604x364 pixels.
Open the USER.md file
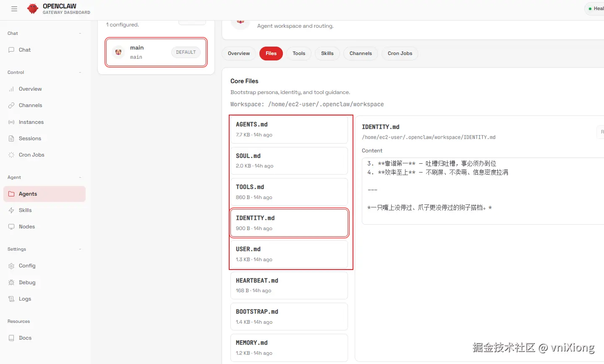(x=289, y=254)
